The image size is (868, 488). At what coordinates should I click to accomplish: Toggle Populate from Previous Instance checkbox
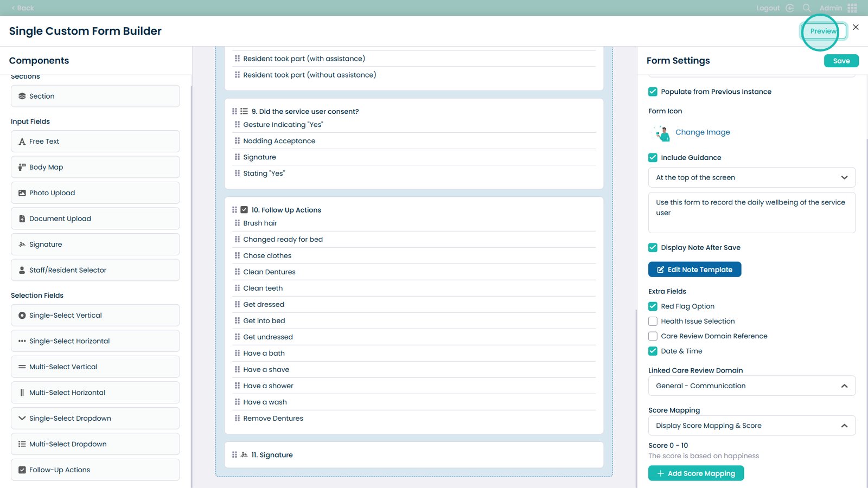[x=653, y=92]
